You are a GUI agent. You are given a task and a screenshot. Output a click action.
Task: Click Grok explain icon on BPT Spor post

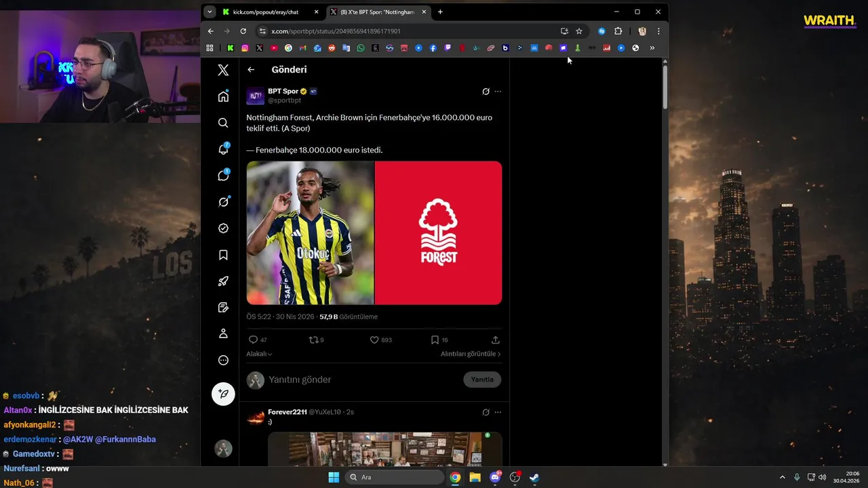[x=486, y=91]
